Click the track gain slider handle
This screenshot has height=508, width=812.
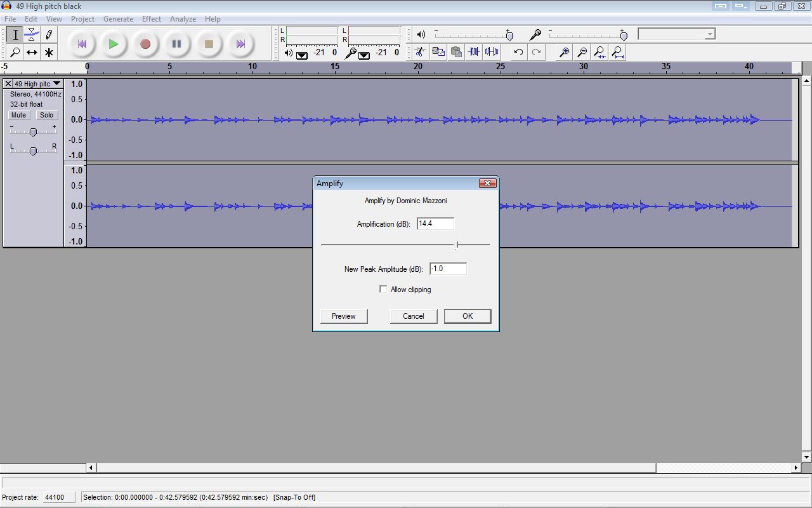[x=33, y=131]
